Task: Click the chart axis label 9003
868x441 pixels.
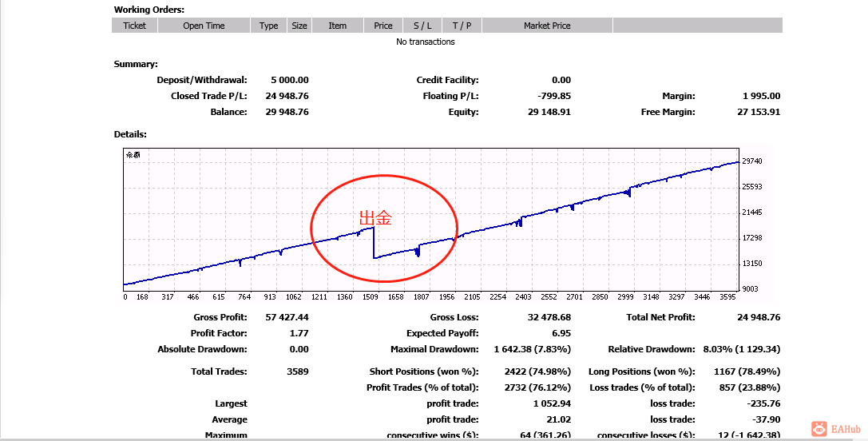Action: 750,288
